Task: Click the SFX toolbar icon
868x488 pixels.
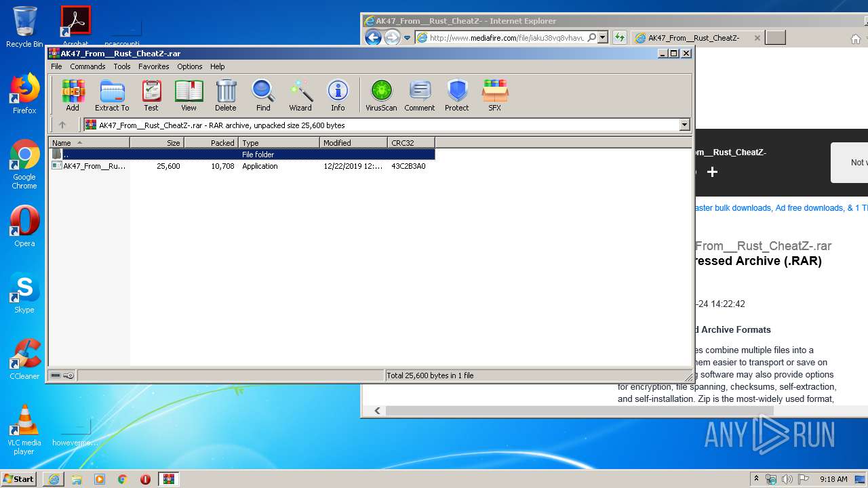Action: tap(495, 95)
